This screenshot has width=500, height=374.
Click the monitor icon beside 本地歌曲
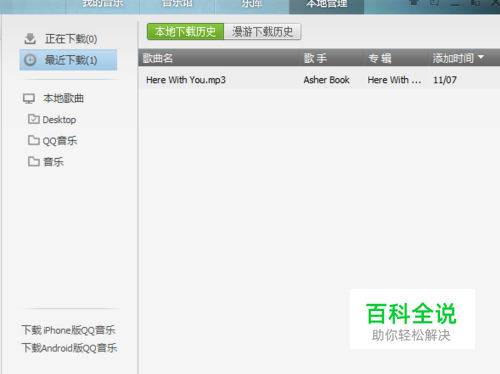[29, 99]
